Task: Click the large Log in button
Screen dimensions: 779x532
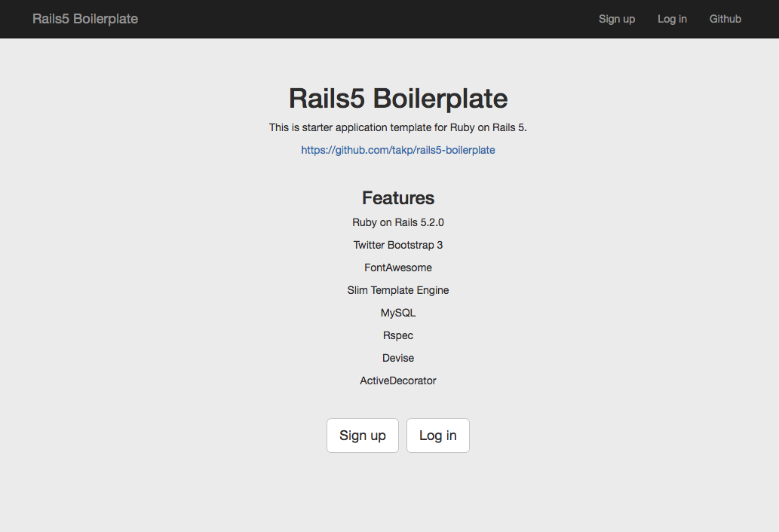Action: pos(437,436)
